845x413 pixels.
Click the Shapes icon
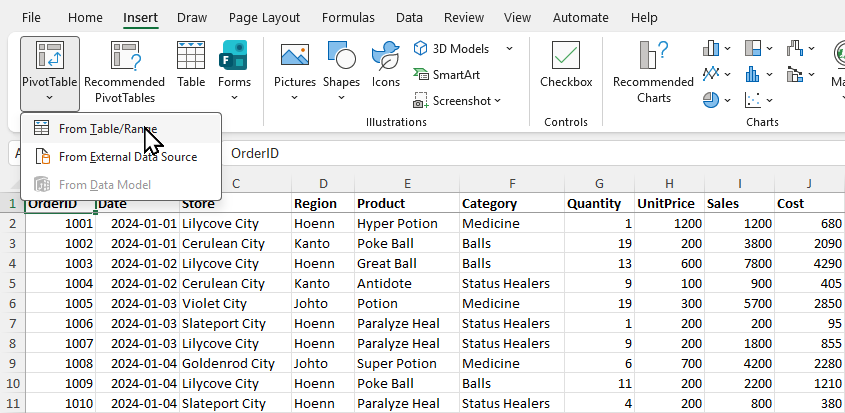point(341,56)
